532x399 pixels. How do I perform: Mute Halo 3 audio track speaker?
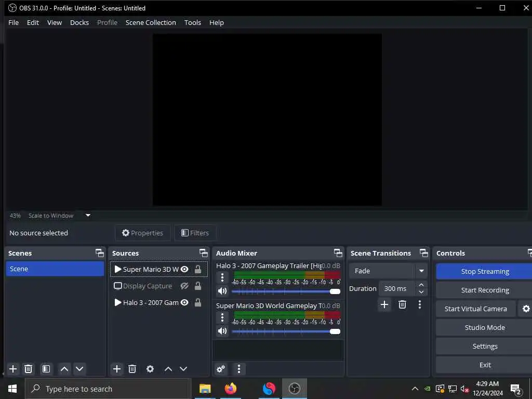(x=222, y=291)
